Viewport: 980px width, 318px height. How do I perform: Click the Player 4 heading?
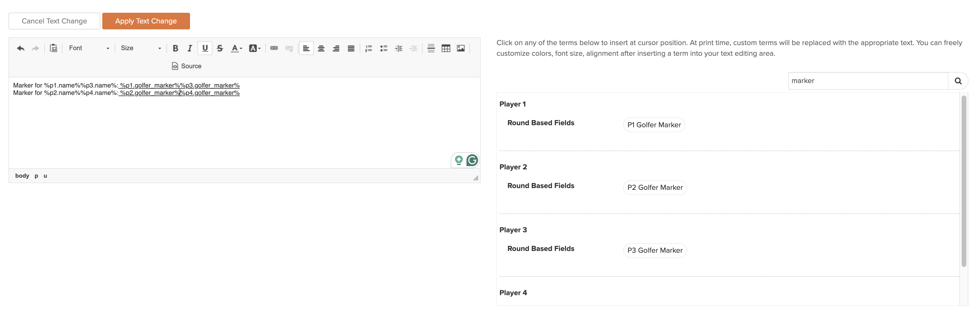513,292
